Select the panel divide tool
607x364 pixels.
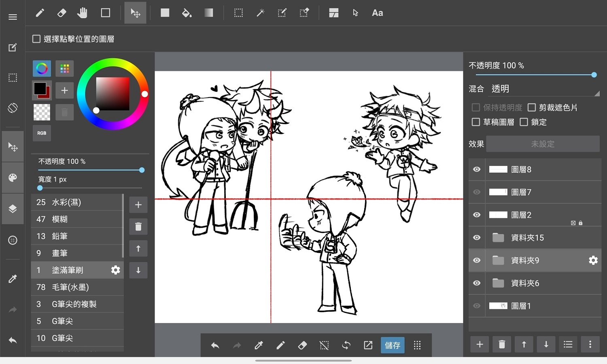[x=333, y=13]
